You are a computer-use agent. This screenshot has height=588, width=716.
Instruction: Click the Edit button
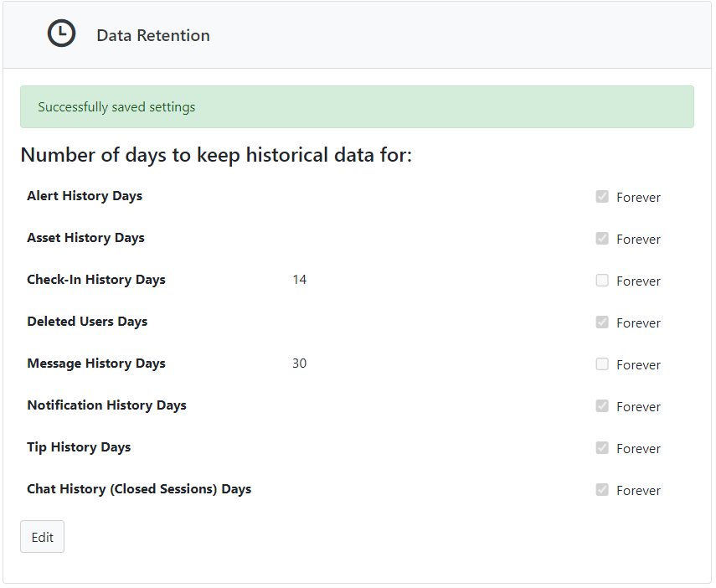[42, 536]
